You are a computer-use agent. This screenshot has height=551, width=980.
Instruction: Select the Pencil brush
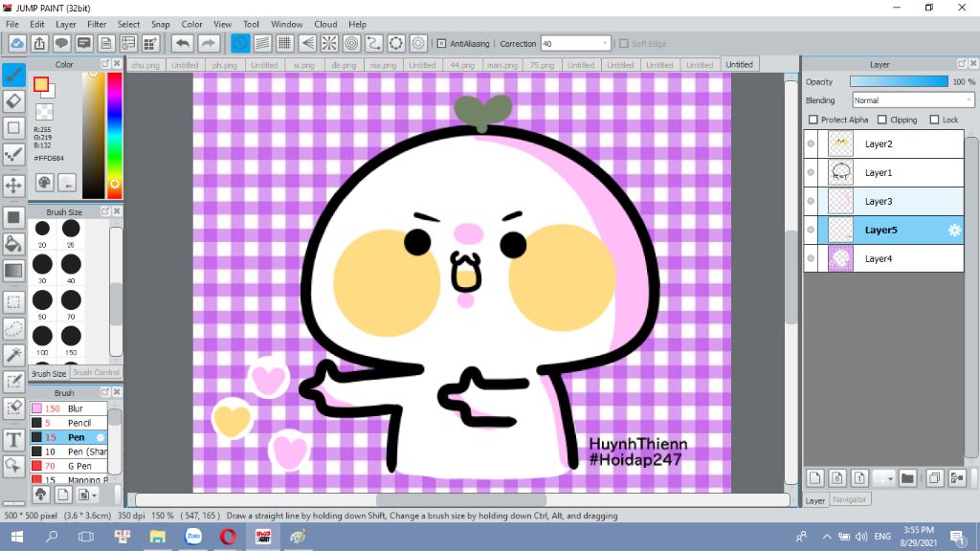(x=69, y=423)
